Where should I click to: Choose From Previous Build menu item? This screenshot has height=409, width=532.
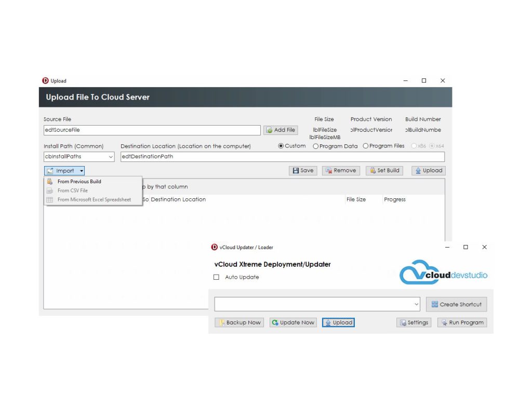pos(79,182)
